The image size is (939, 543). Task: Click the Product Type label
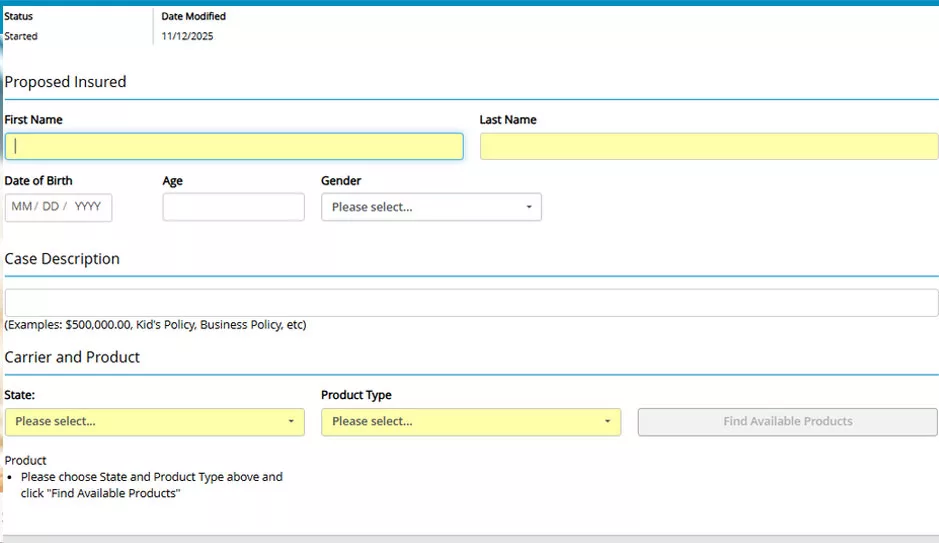(x=356, y=395)
